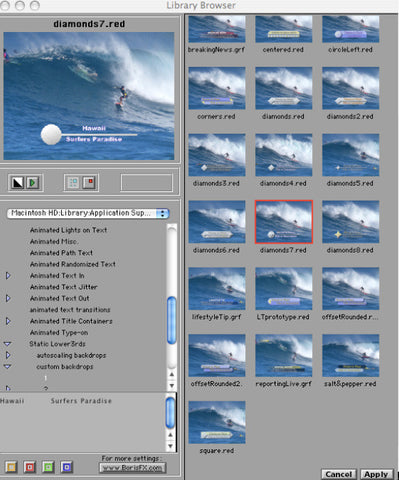399x480 pixels.
Task: Click the category tree scrollbar thumb
Action: pyautogui.click(x=172, y=320)
